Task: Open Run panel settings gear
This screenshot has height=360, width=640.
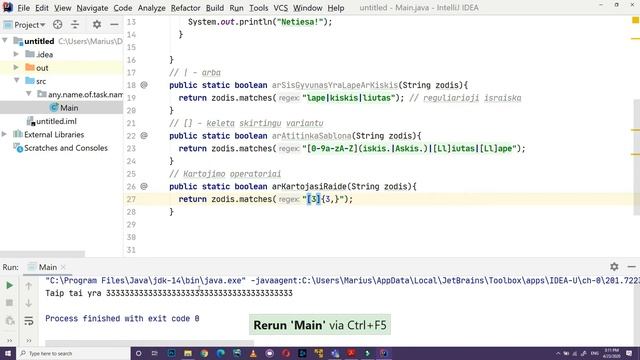Action: (614, 267)
